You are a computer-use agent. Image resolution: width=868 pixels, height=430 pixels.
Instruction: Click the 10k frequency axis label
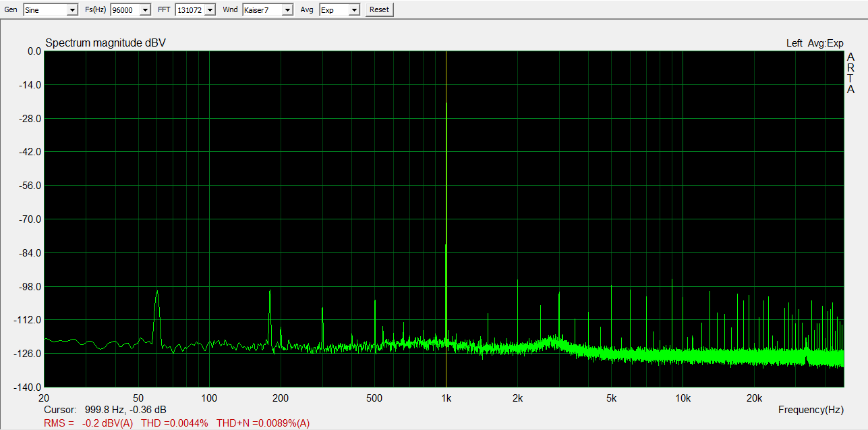(683, 398)
